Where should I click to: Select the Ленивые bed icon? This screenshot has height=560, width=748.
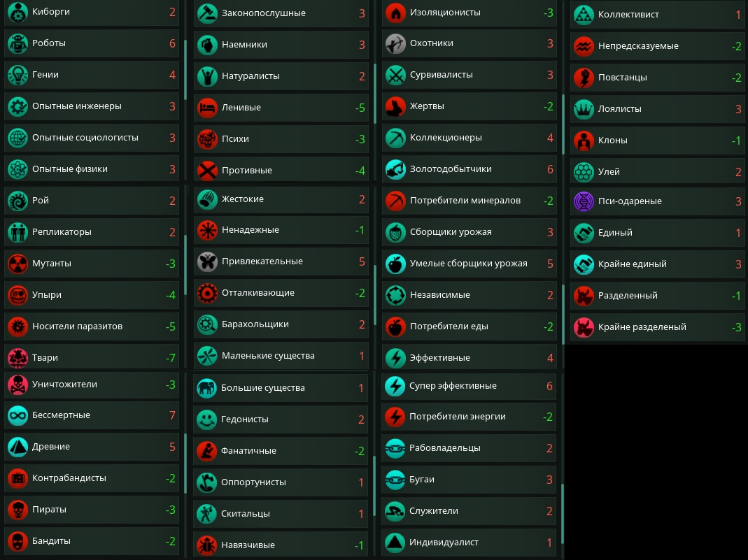(207, 108)
